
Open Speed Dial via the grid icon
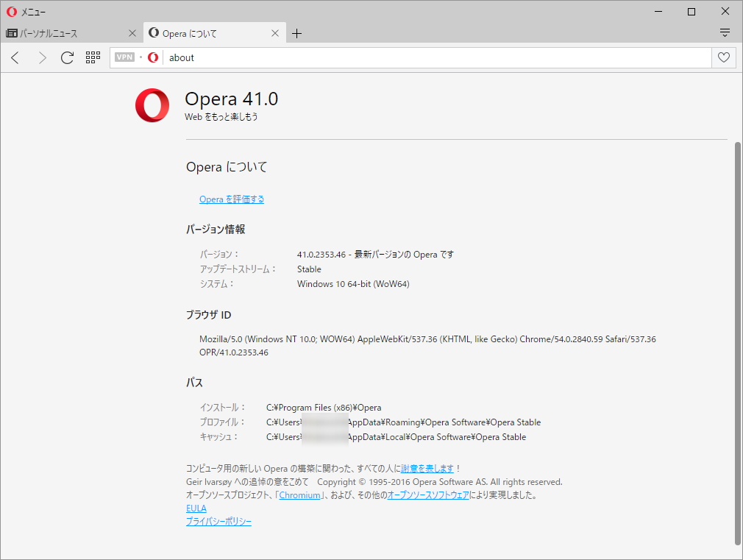93,57
